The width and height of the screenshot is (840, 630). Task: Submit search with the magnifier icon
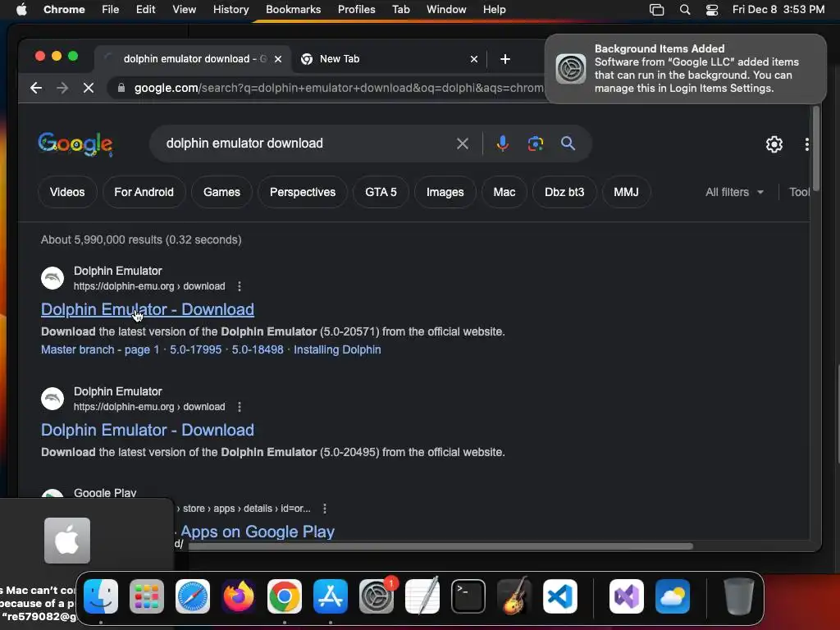[568, 144]
